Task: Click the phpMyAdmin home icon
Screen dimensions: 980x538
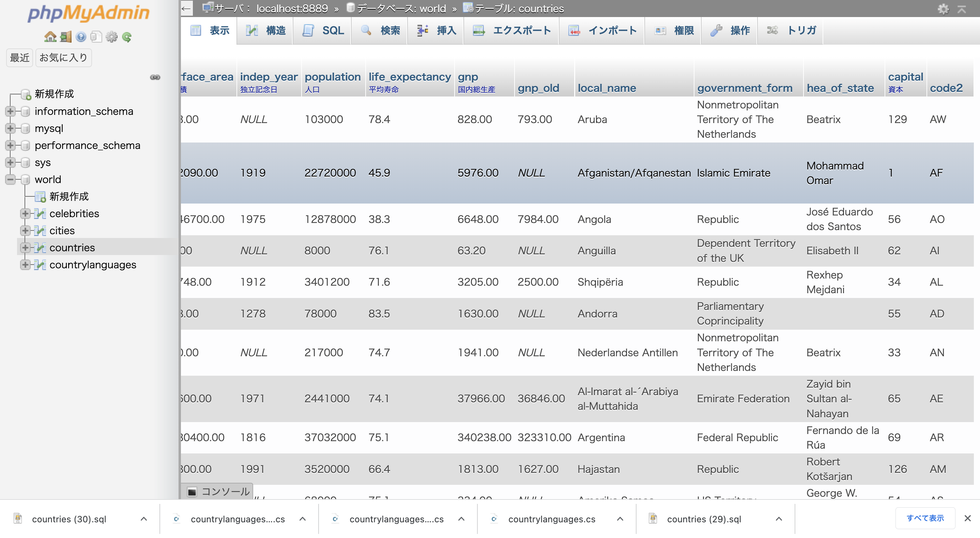Action: click(50, 37)
